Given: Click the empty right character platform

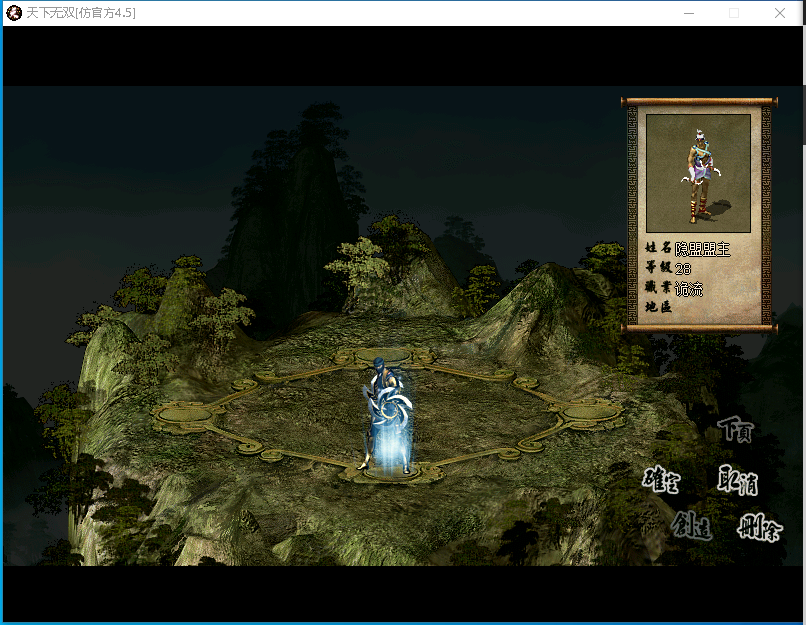Looking at the screenshot, I should click(583, 410).
